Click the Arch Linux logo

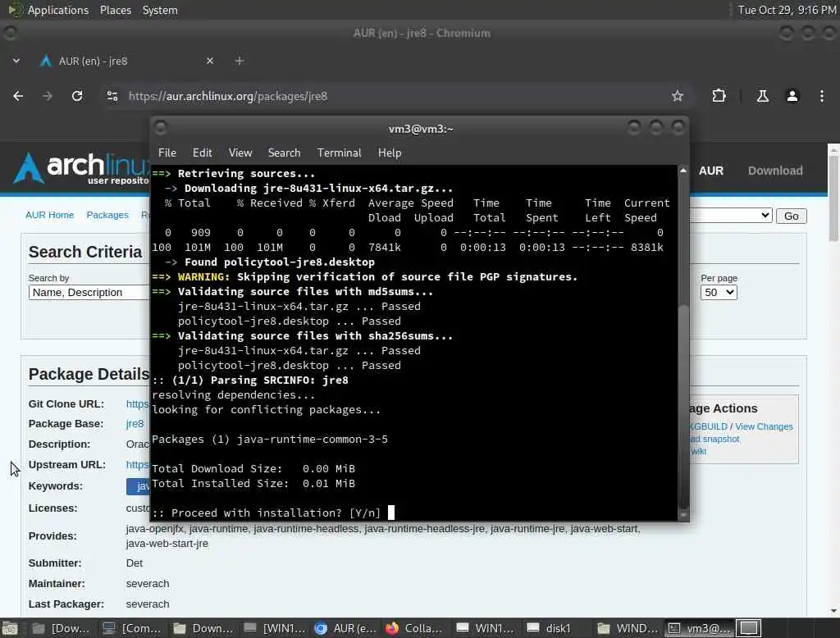pos(80,167)
